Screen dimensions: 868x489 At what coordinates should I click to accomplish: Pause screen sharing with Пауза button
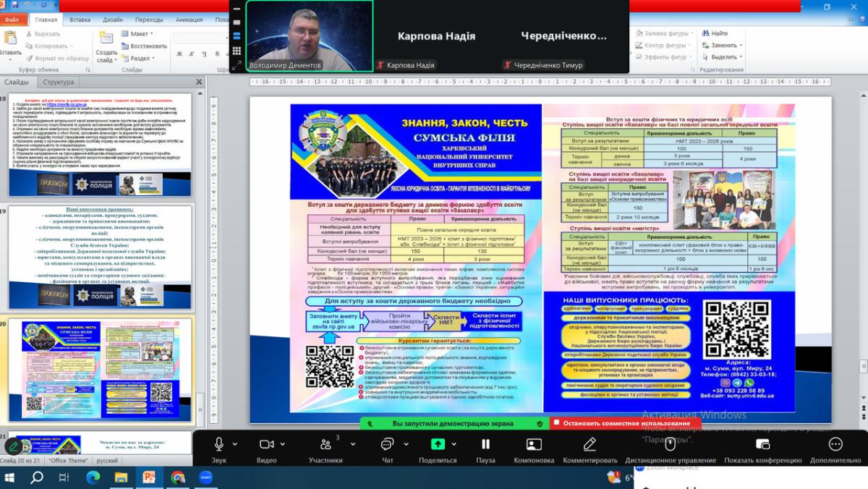[485, 444]
